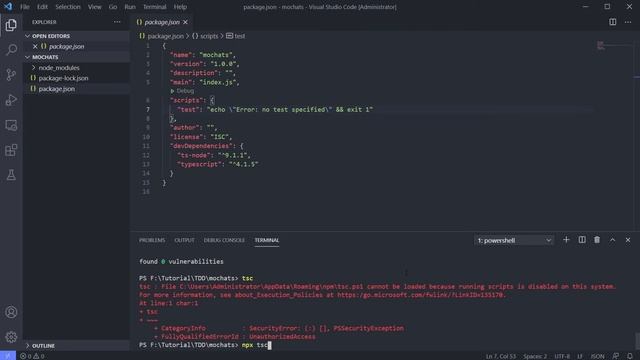Open Explorer more actions ellipsis
The height and width of the screenshot is (360, 640).
(117, 22)
